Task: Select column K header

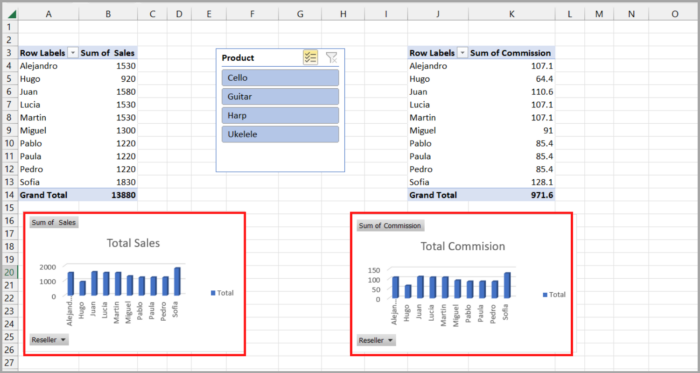Action: click(512, 14)
